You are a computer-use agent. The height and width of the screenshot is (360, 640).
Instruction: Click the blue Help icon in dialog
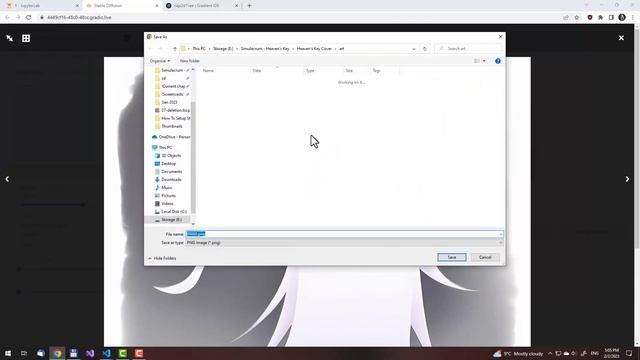(x=498, y=61)
